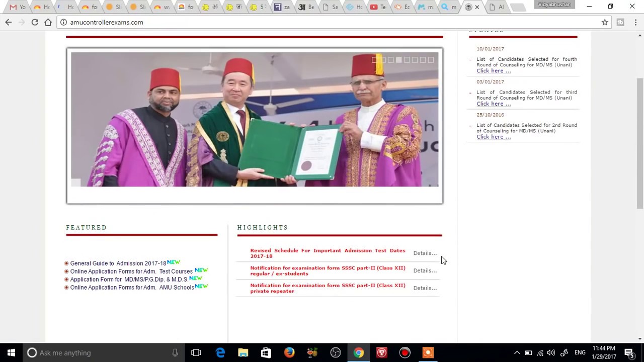644x362 pixels.
Task: Switch to the last 'Al' tab
Action: coord(496,7)
